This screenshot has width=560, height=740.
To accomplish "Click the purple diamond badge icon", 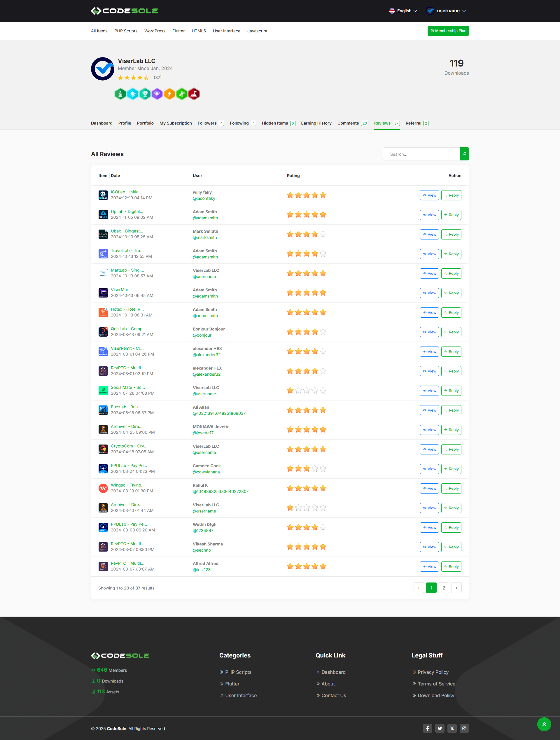I will (157, 94).
